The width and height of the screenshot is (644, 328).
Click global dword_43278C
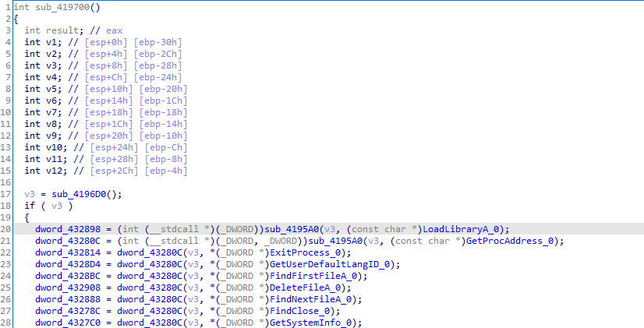[68, 311]
